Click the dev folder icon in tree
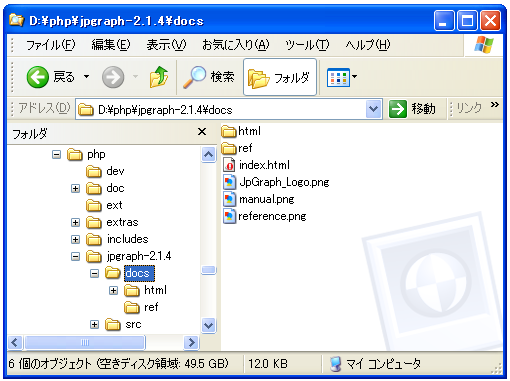 click(94, 172)
